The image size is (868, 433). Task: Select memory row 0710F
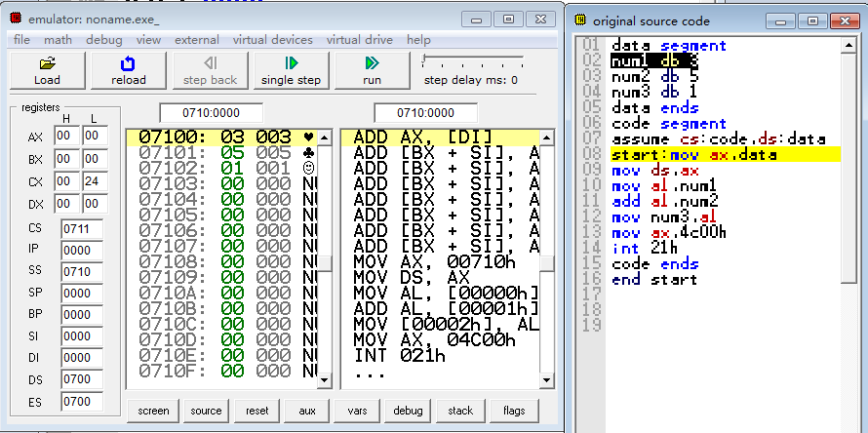click(x=222, y=371)
